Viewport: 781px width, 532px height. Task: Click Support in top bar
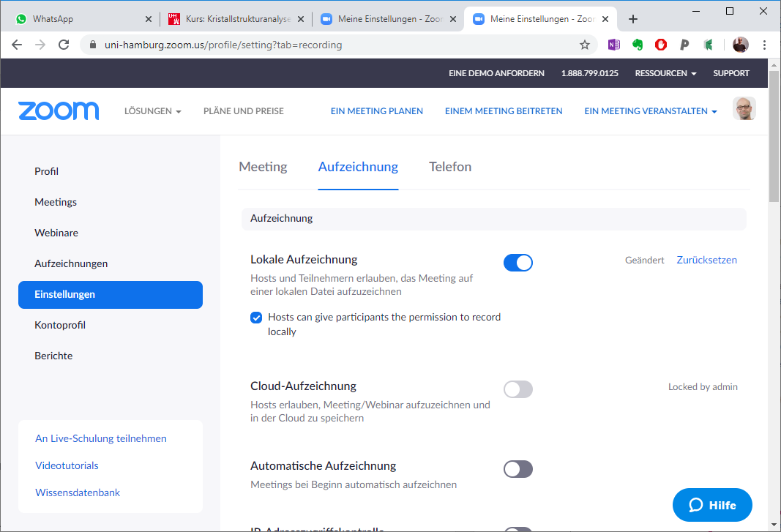[x=731, y=73]
